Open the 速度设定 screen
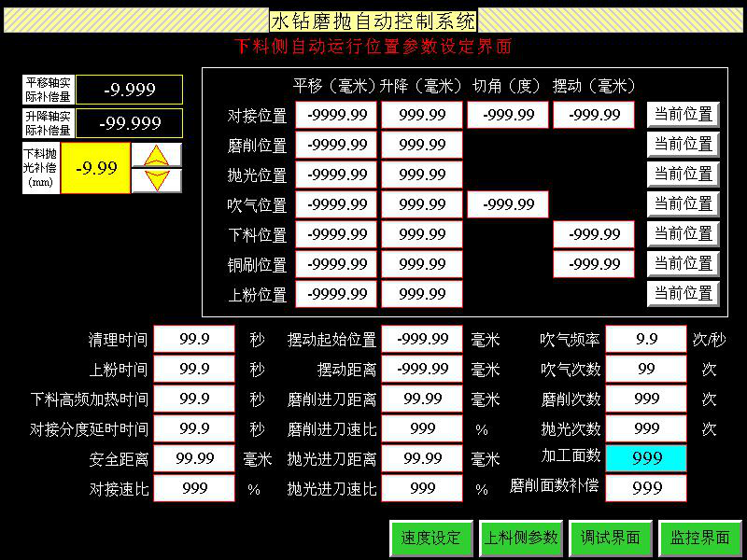Image resolution: width=747 pixels, height=560 pixels. pos(430,538)
